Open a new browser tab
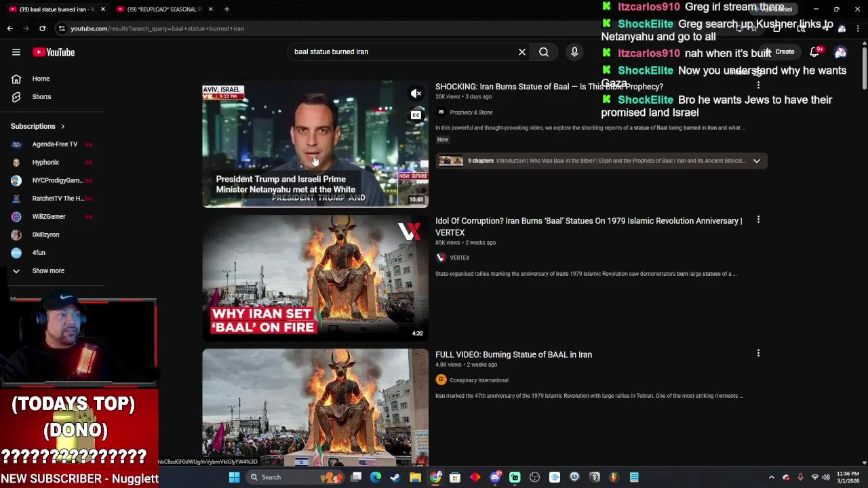This screenshot has height=488, width=868. tap(226, 9)
